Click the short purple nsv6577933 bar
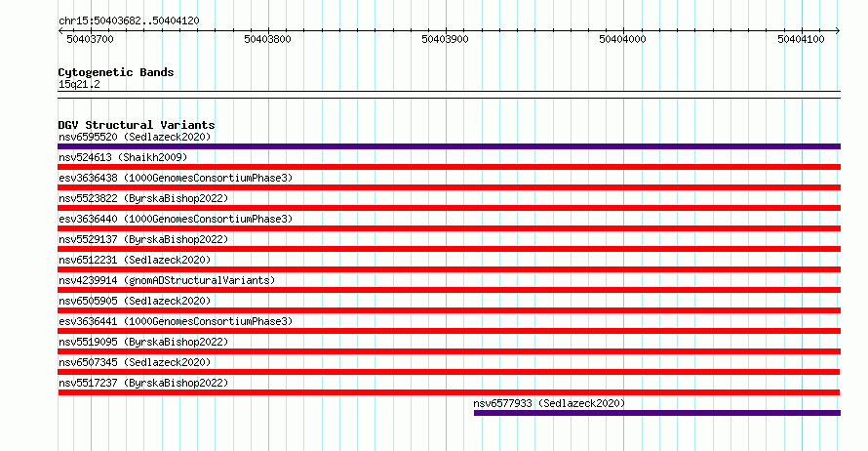 click(657, 413)
